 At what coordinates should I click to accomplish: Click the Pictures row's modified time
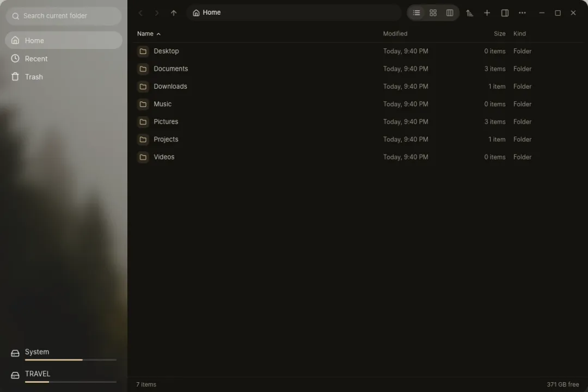(x=406, y=121)
